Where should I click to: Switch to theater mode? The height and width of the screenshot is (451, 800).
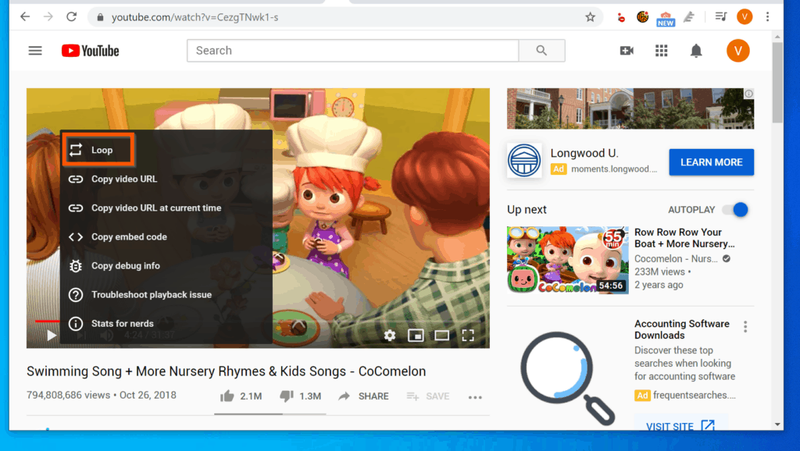[x=442, y=335]
